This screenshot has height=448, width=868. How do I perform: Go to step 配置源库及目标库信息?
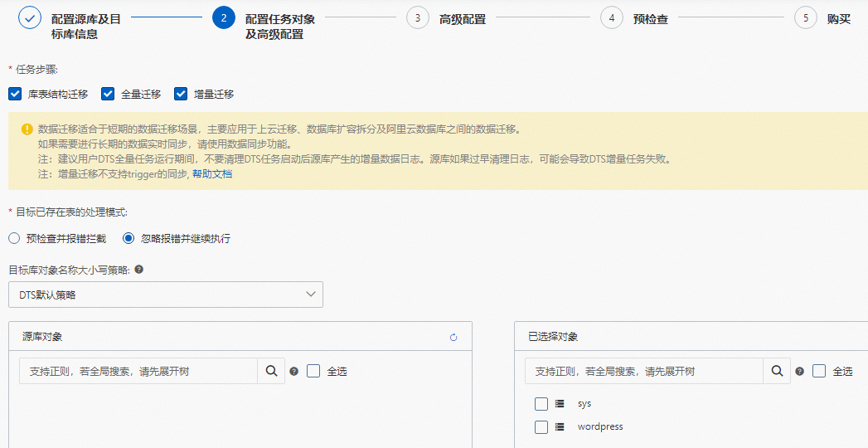pos(85,27)
